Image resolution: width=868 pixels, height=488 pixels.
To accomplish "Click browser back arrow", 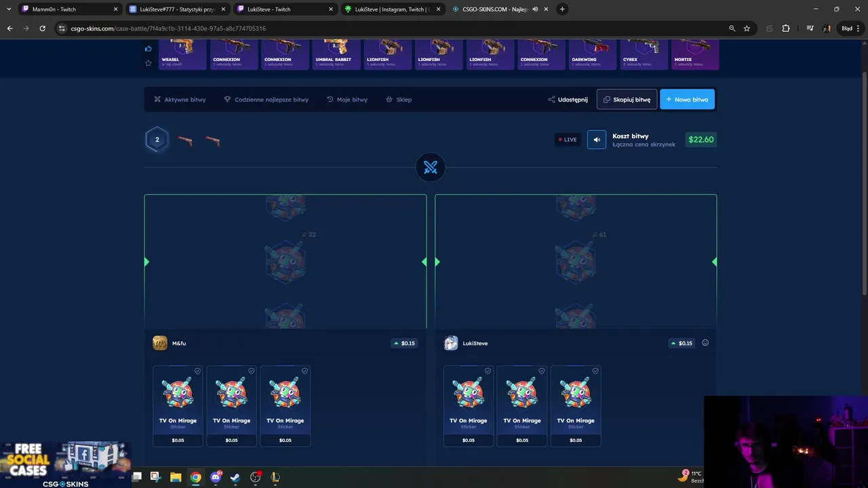I will click(9, 28).
